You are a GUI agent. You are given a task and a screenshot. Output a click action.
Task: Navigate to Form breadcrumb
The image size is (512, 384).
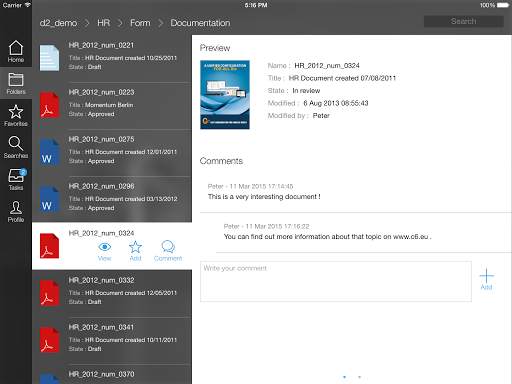pyautogui.click(x=140, y=23)
